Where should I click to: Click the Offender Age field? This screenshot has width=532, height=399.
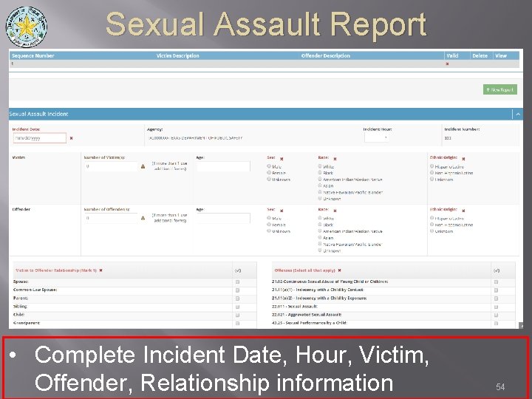tap(223, 218)
